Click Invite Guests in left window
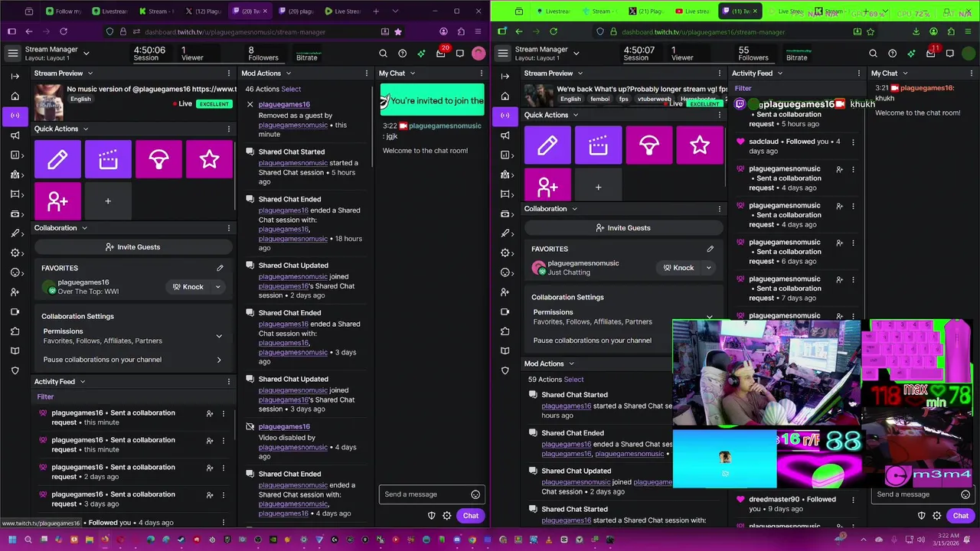Viewport: 980px width, 551px height. point(132,247)
